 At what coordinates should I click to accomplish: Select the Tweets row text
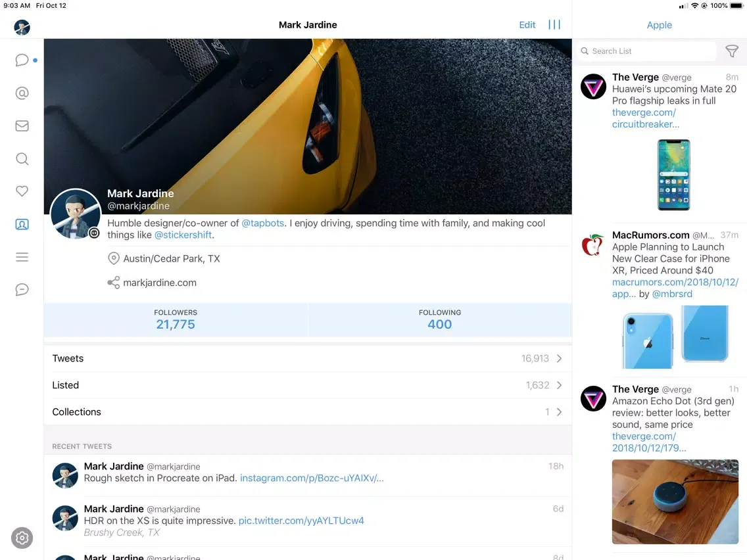68,359
